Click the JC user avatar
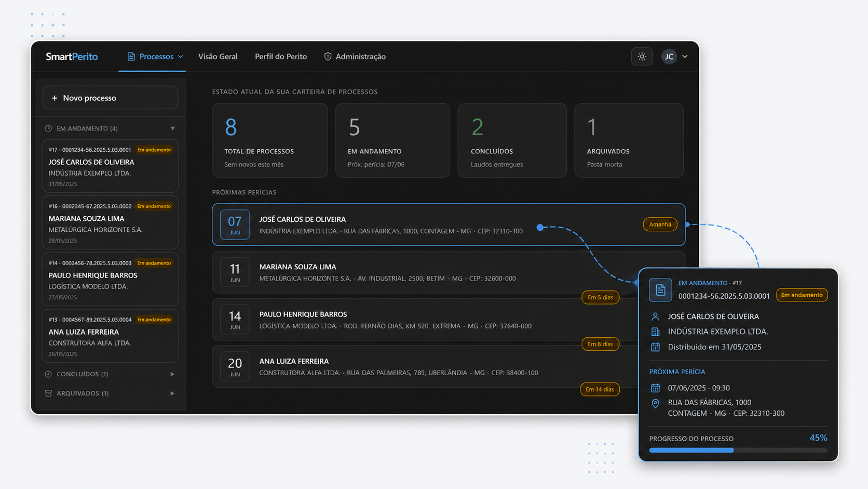Image resolution: width=868 pixels, height=489 pixels. (669, 57)
